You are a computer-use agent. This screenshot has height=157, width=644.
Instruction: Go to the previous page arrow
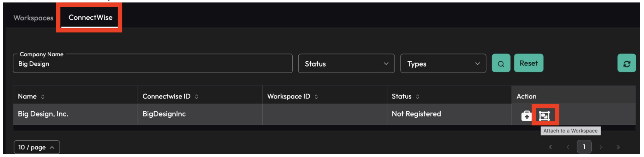click(567, 147)
